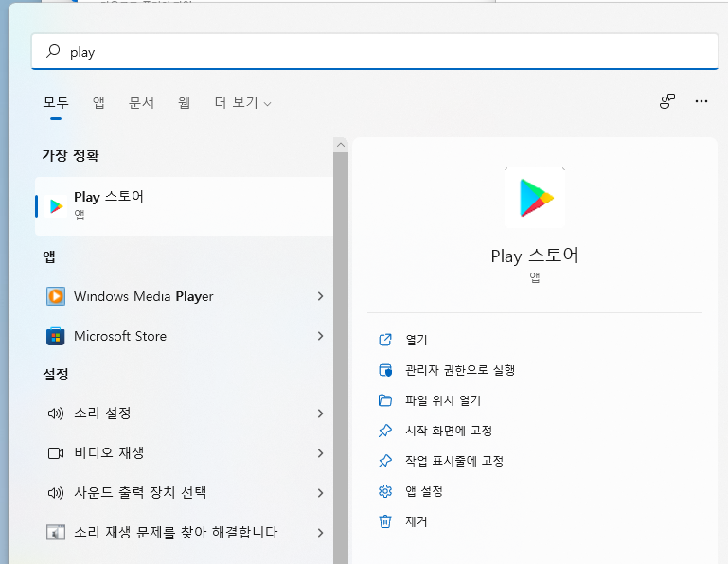Screen dimensions: 728x564
Task: Select 작업 표시줄에 고정
Action: [454, 461]
